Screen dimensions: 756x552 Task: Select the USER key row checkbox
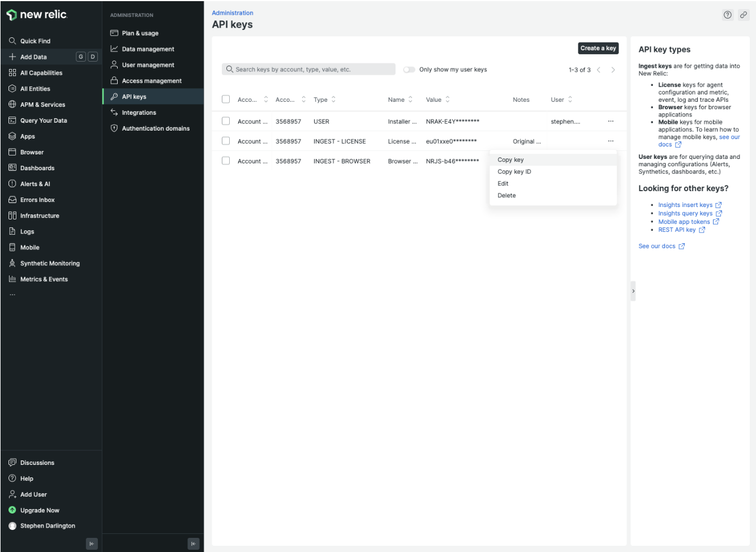(226, 121)
